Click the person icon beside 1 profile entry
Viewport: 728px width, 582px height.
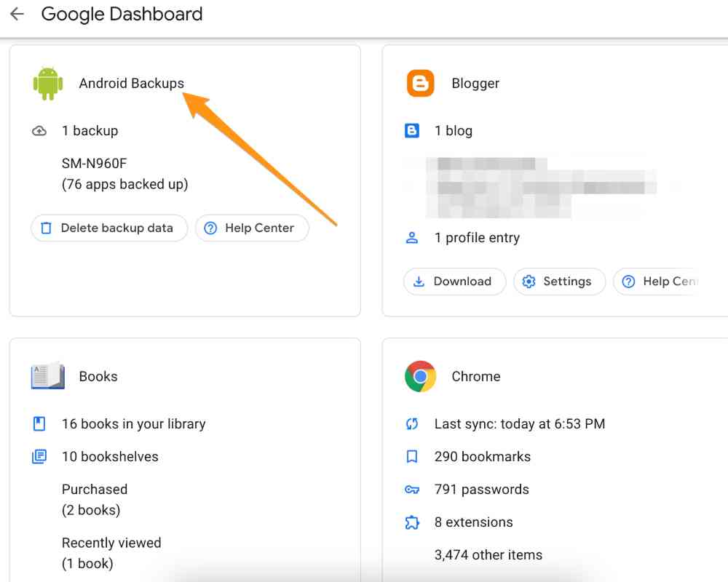[412, 238]
